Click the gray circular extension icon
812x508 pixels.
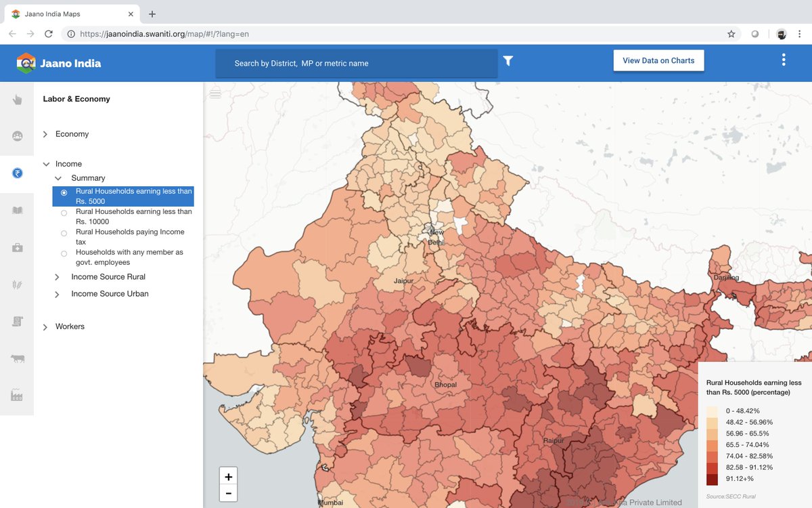click(755, 33)
